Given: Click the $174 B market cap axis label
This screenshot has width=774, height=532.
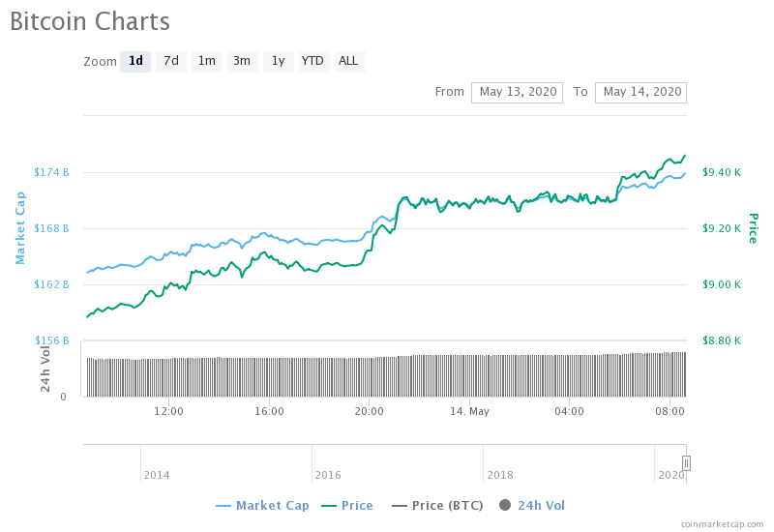Looking at the screenshot, I should coord(51,172).
